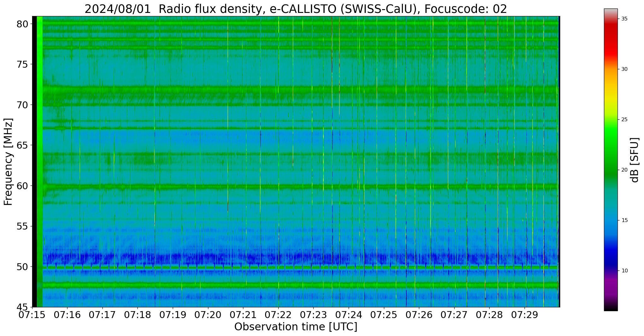Click the 55 MHz frequency tick label
This screenshot has width=644, height=336.
coord(22,226)
